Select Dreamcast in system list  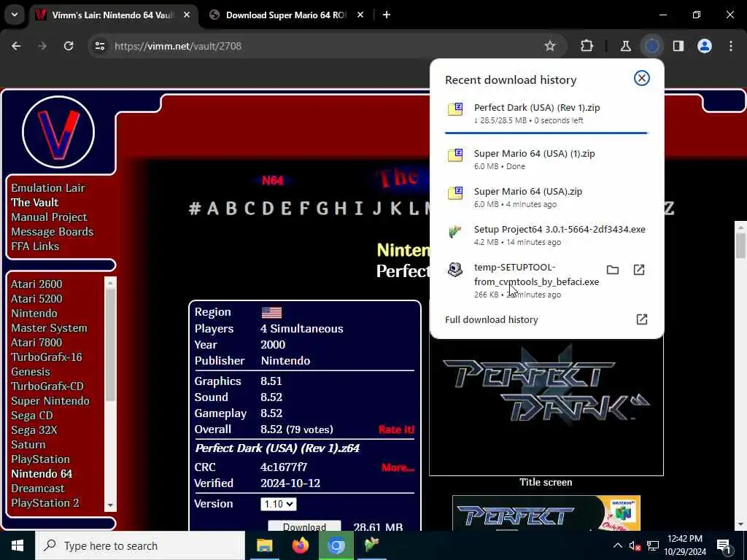pyautogui.click(x=38, y=489)
